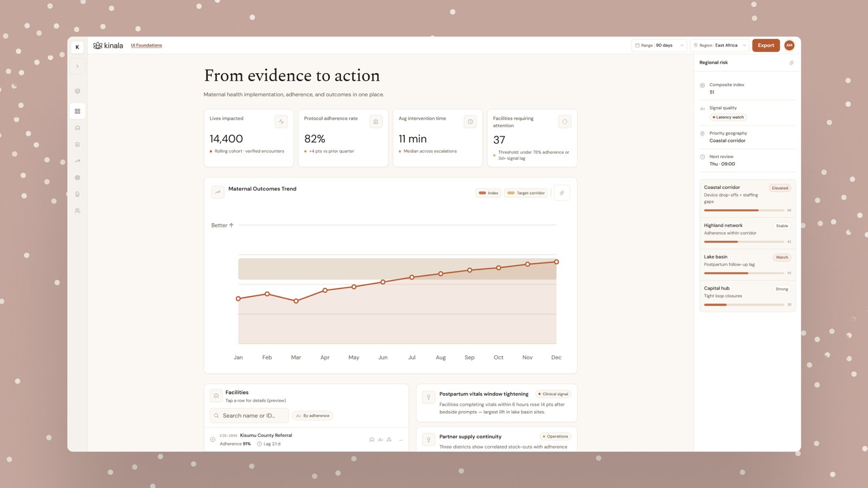Image resolution: width=868 pixels, height=488 pixels.
Task: Click the Export button
Action: click(x=765, y=46)
